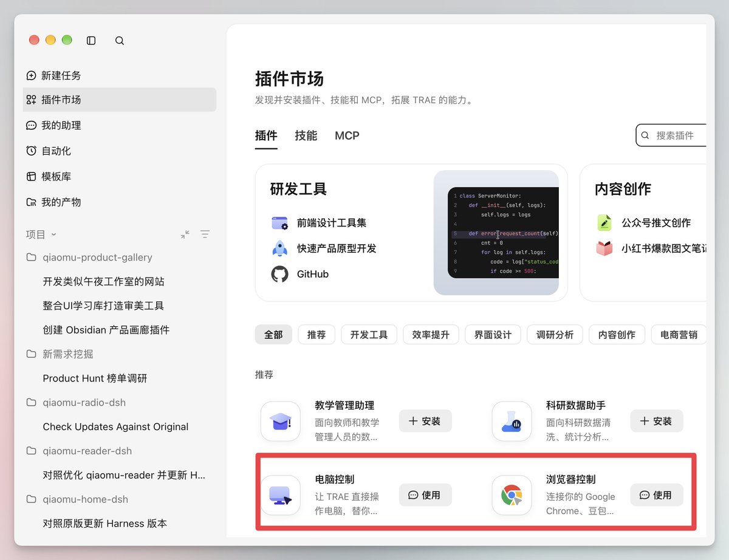Install the 教学管理助理 plugin
The height and width of the screenshot is (560, 729).
click(x=425, y=421)
